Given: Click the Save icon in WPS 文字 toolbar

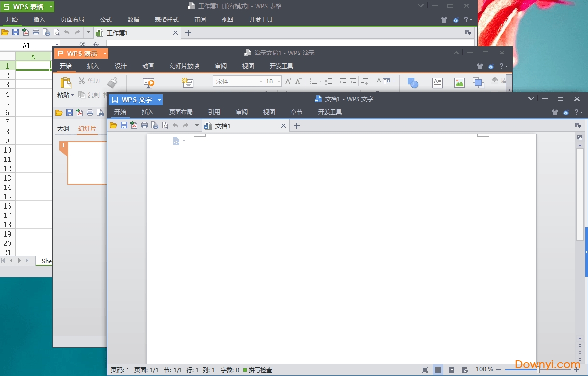Looking at the screenshot, I should [x=124, y=126].
